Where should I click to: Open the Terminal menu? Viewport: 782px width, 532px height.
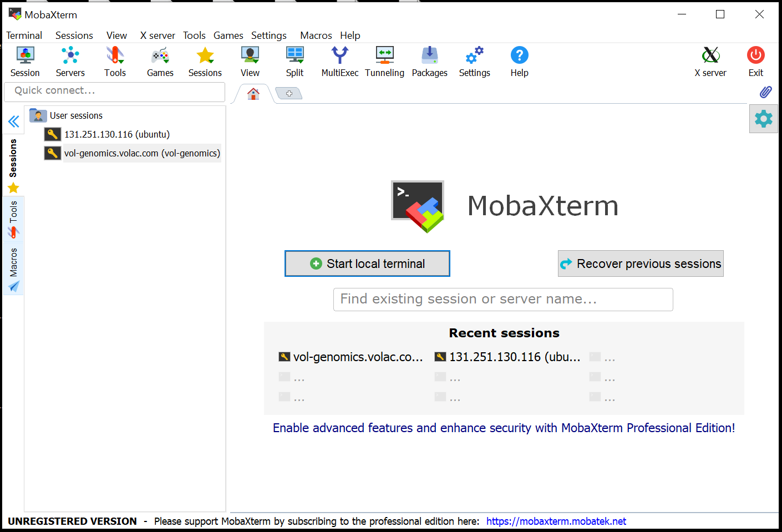[24, 36]
